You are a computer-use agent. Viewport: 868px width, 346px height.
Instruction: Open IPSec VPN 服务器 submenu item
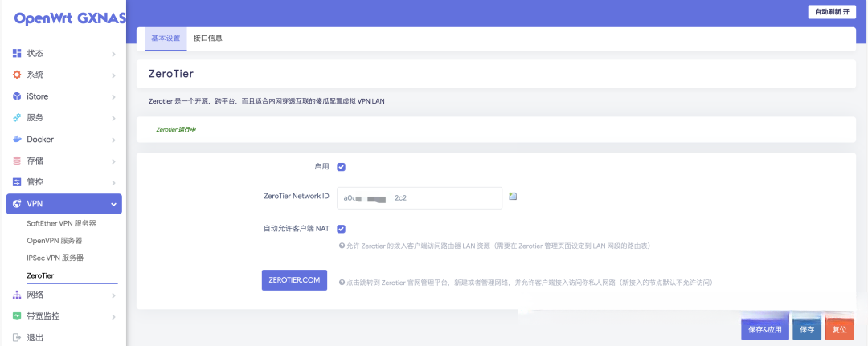[x=55, y=258]
